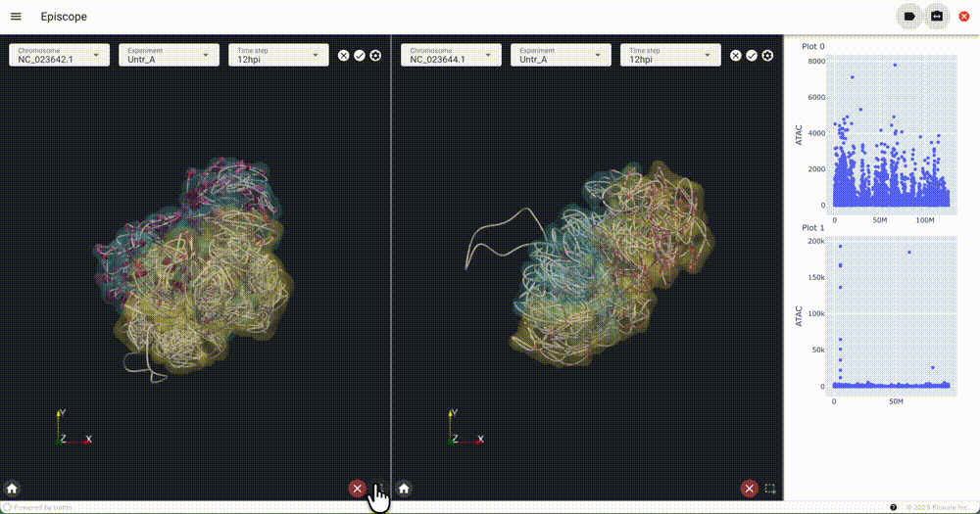Click right view checkmark apply icon
The width and height of the screenshot is (980, 514).
(x=752, y=56)
